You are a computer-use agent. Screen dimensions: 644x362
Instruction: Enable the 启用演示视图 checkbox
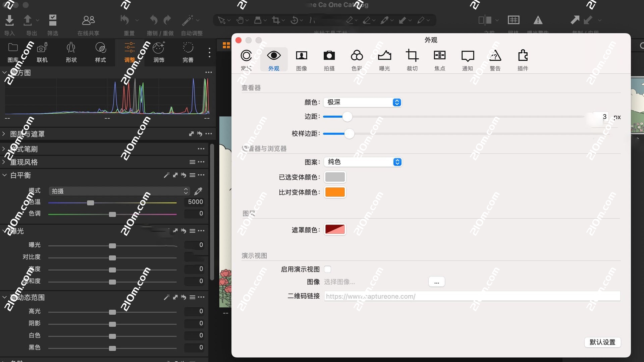pos(328,269)
